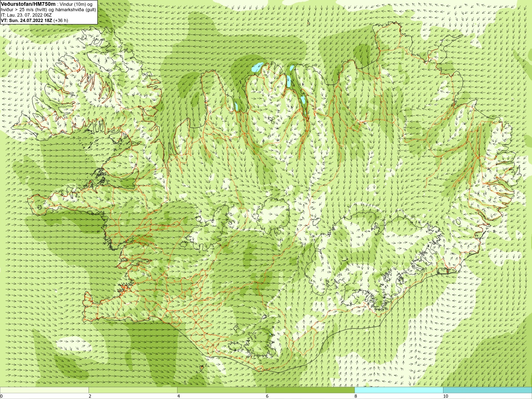532x399 pixels.
Task: Click the light green 2–4 legend color band
Action: pyautogui.click(x=133, y=390)
